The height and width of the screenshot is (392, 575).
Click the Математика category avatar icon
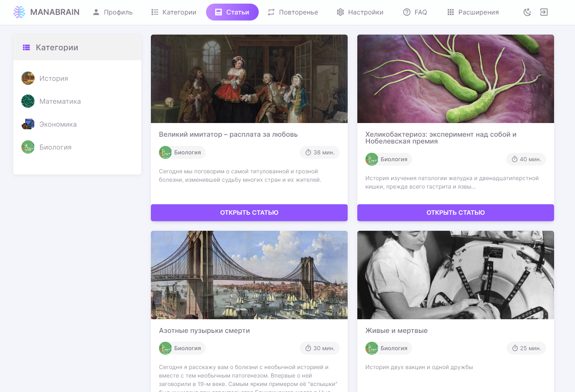pos(28,101)
